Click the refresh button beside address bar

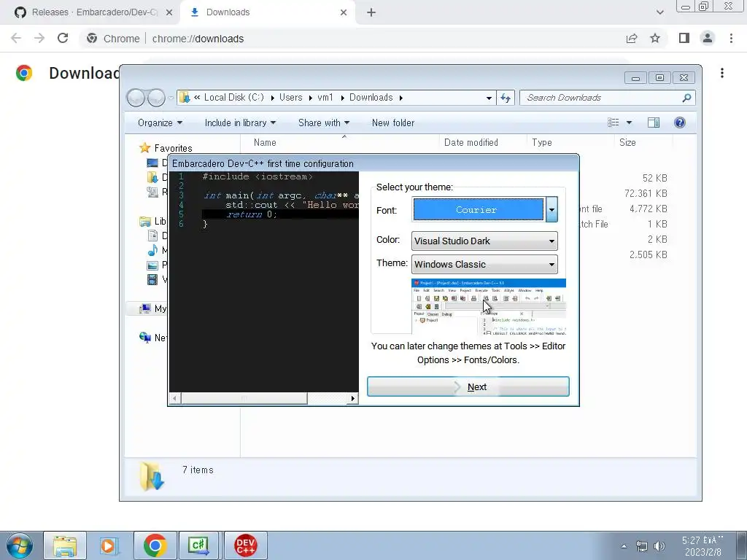coord(505,98)
